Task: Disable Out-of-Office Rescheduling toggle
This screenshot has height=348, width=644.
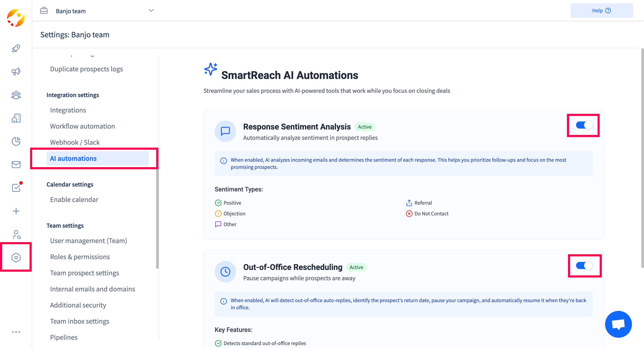Action: [584, 265]
